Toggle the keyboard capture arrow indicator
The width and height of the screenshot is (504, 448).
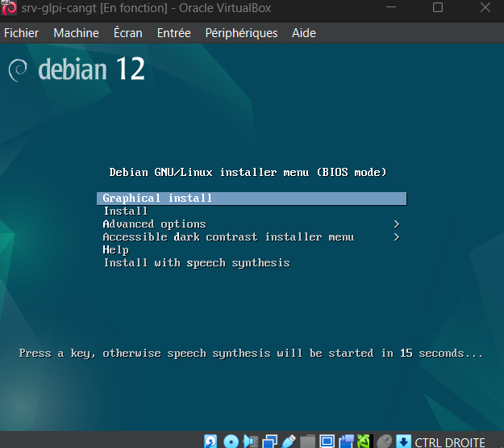pyautogui.click(x=403, y=442)
